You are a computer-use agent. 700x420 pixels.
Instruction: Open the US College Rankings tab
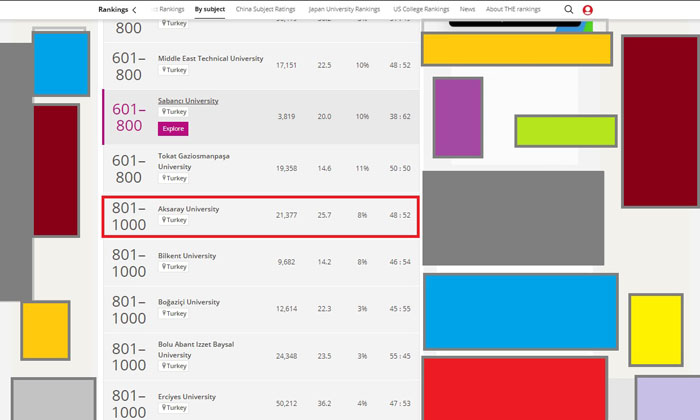click(421, 9)
